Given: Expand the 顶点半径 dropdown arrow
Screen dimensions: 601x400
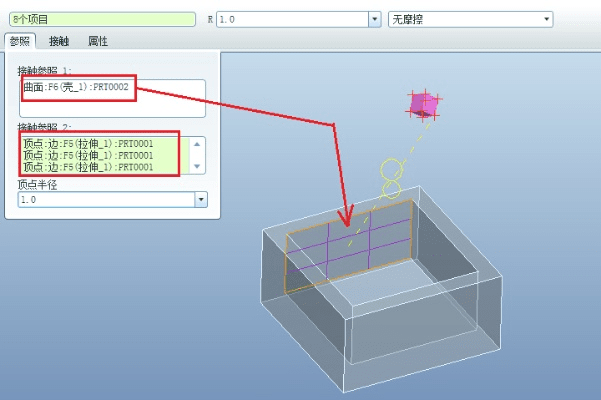Looking at the screenshot, I should (200, 199).
